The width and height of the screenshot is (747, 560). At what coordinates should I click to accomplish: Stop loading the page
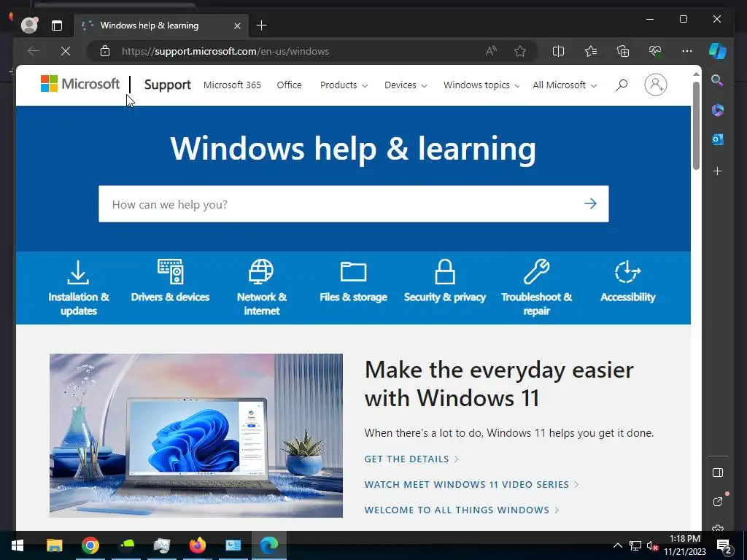point(66,51)
